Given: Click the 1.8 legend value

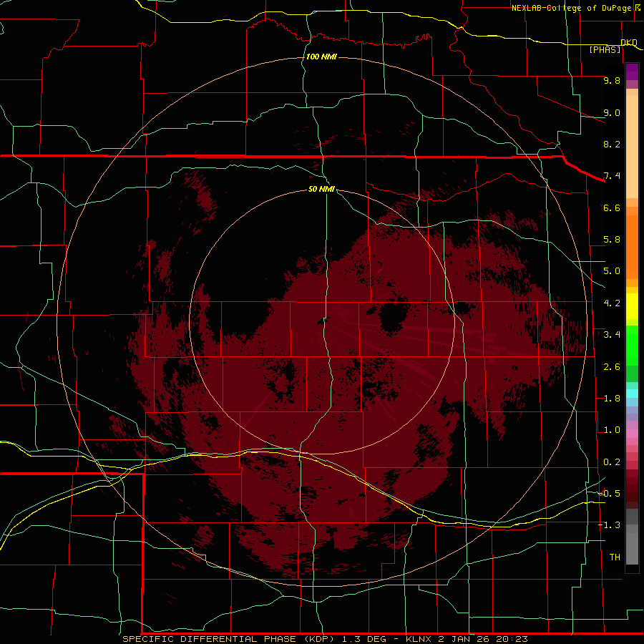Looking at the screenshot, I should 612,399.
